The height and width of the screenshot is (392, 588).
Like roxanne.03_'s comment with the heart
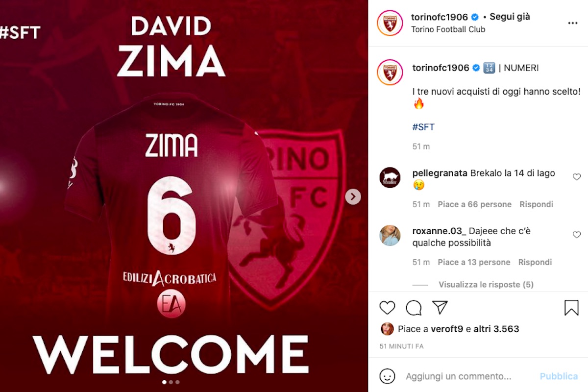coord(577,235)
